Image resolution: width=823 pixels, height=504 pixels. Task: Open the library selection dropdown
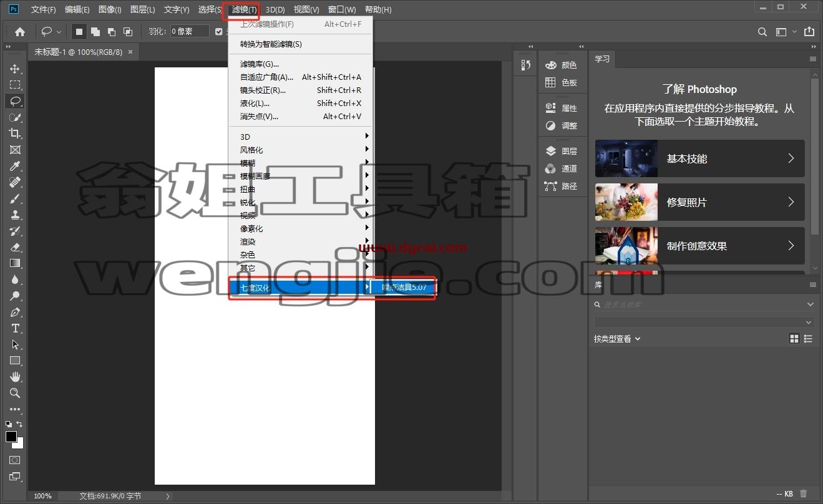(x=704, y=322)
